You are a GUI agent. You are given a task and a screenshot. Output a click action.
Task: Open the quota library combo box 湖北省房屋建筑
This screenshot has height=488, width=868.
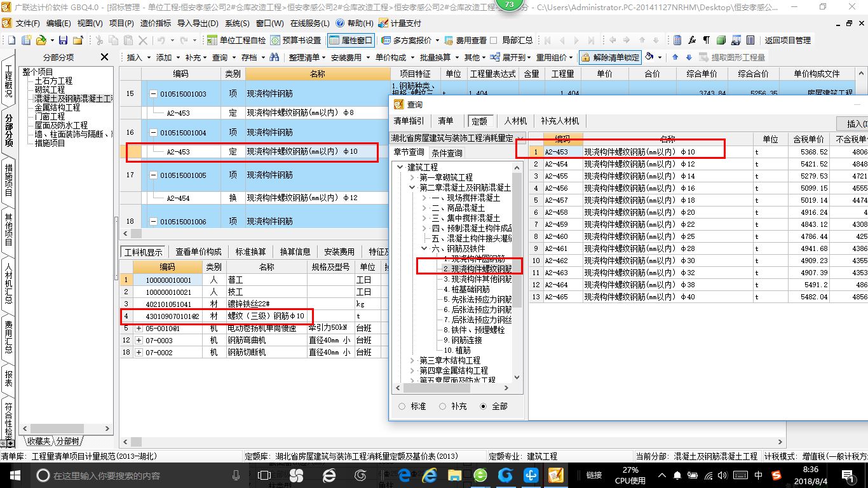point(458,138)
